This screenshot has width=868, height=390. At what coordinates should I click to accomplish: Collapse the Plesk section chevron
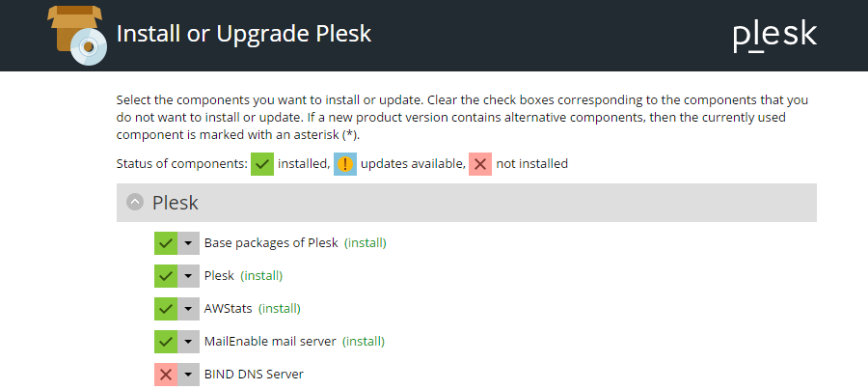[x=135, y=203]
